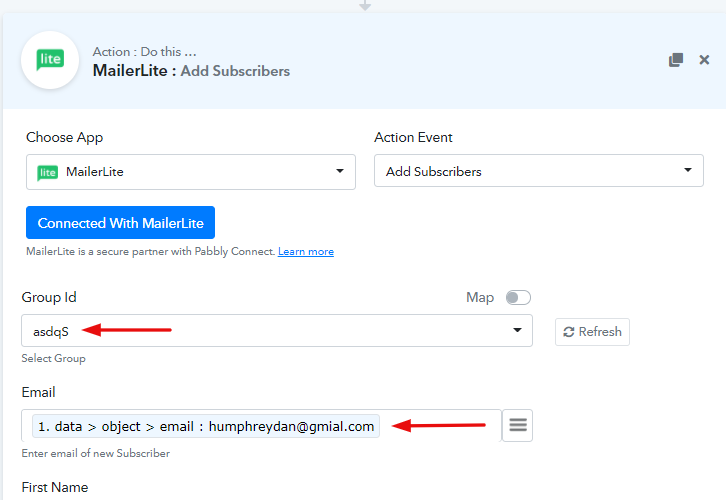
Task: Click the Group Id label
Action: click(x=49, y=297)
